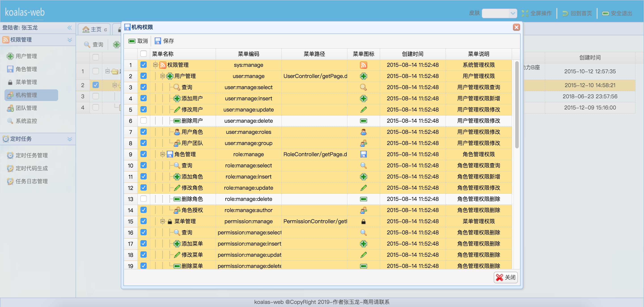The width and height of the screenshot is (644, 307).
Task: Collapse the 用户管理 tree node in dialog
Action: (x=163, y=76)
